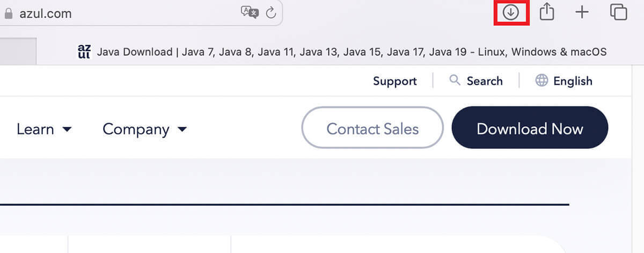Click the magnifier Search icon
Image resolution: width=644 pixels, height=253 pixels.
coord(455,81)
